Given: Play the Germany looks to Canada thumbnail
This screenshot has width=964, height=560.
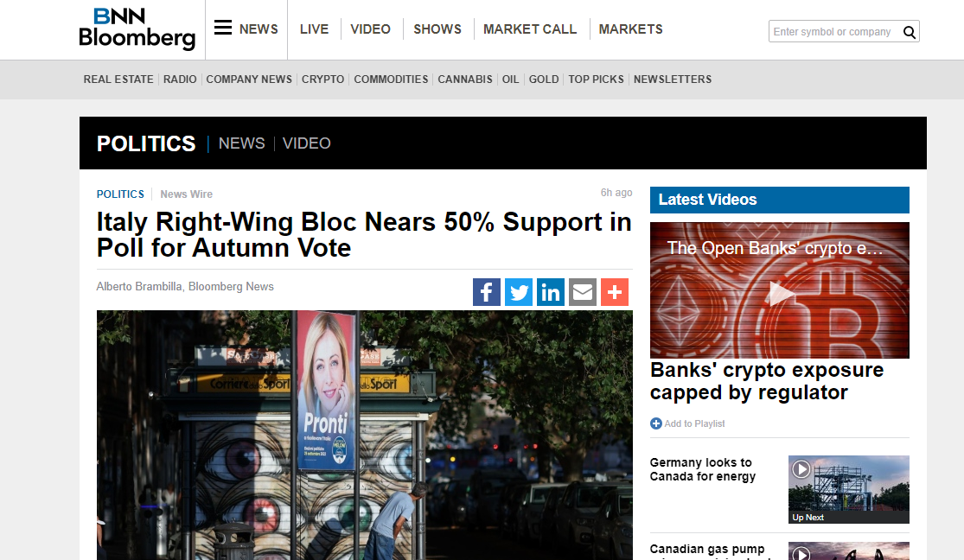Looking at the screenshot, I should [848, 489].
